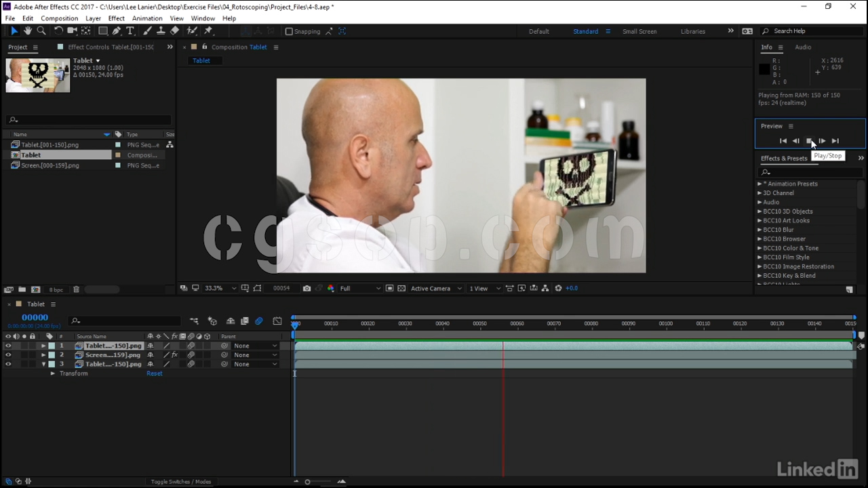Select the Roto Brush tool
Viewport: 868px width, 488px height.
[193, 31]
